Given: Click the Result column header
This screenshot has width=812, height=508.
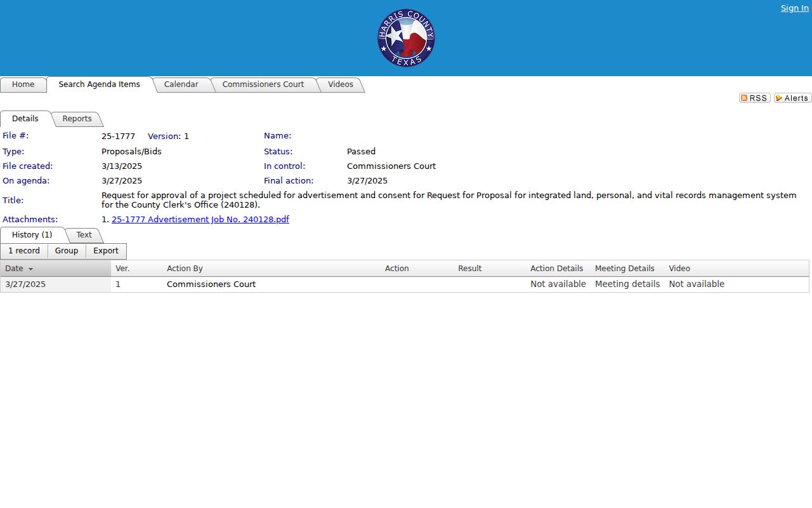Looking at the screenshot, I should click(469, 269).
